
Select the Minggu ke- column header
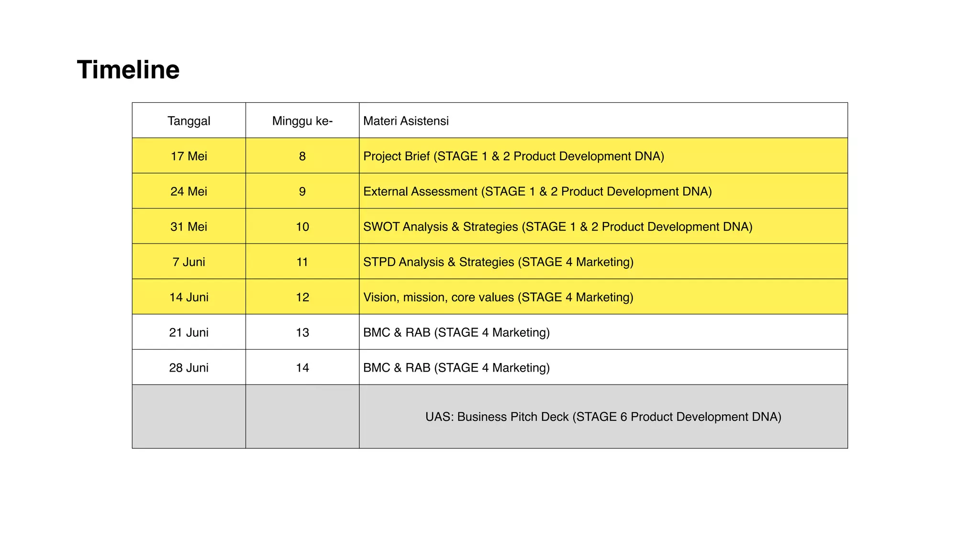pos(302,121)
